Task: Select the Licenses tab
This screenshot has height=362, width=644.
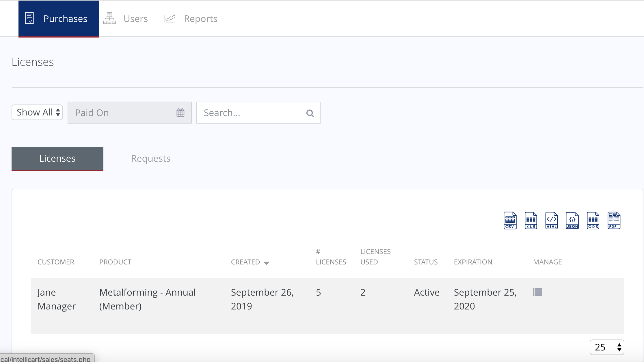Action: coord(57,158)
